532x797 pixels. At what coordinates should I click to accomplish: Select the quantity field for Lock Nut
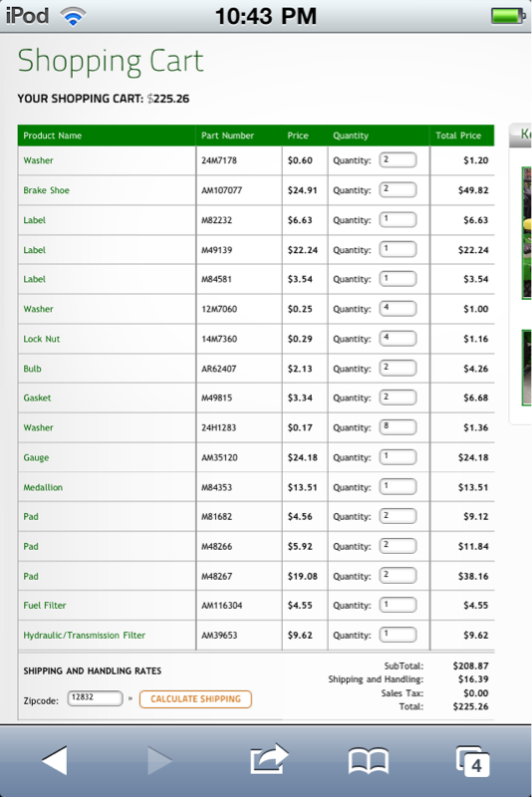[x=398, y=338]
